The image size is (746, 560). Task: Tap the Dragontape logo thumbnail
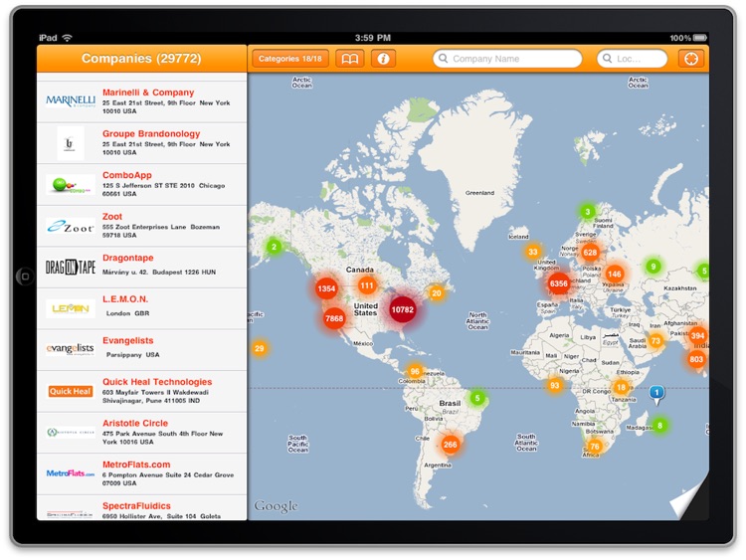tap(71, 267)
